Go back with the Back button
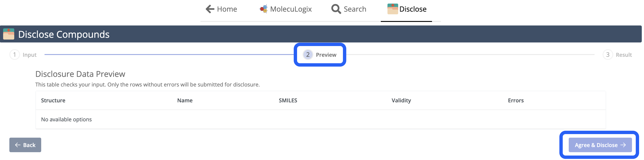 [x=25, y=145]
